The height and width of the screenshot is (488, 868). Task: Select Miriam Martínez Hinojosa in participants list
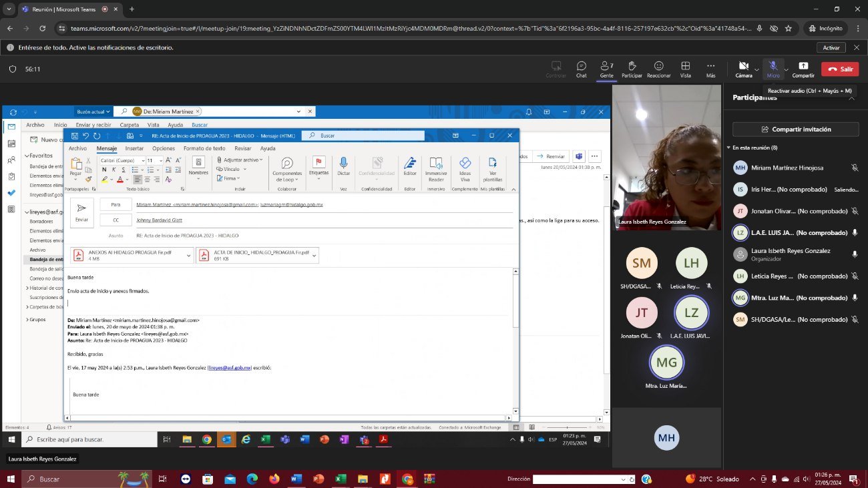(788, 168)
